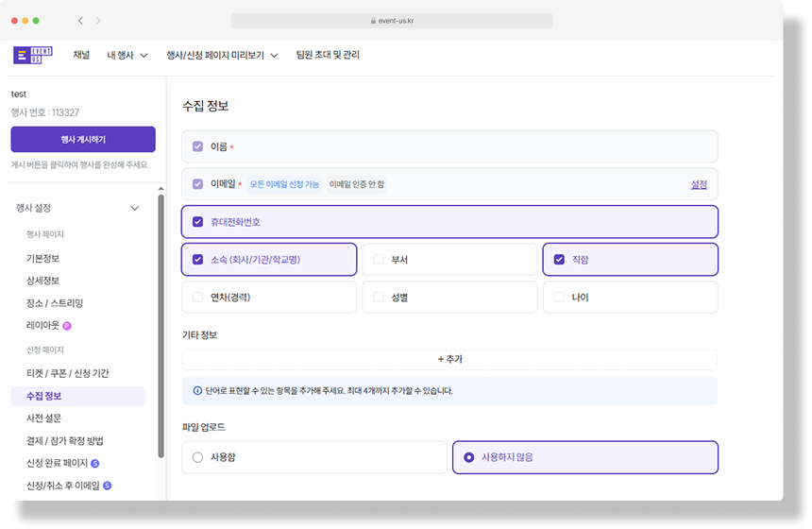Open 팀원 초대 및 관리 menu
Image resolution: width=812 pixels, height=529 pixels.
(x=328, y=55)
